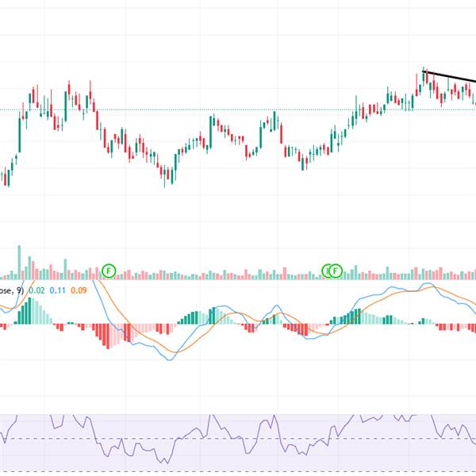Click the rightmost green F event marker
The height and width of the screenshot is (476, 476).
pos(336,271)
